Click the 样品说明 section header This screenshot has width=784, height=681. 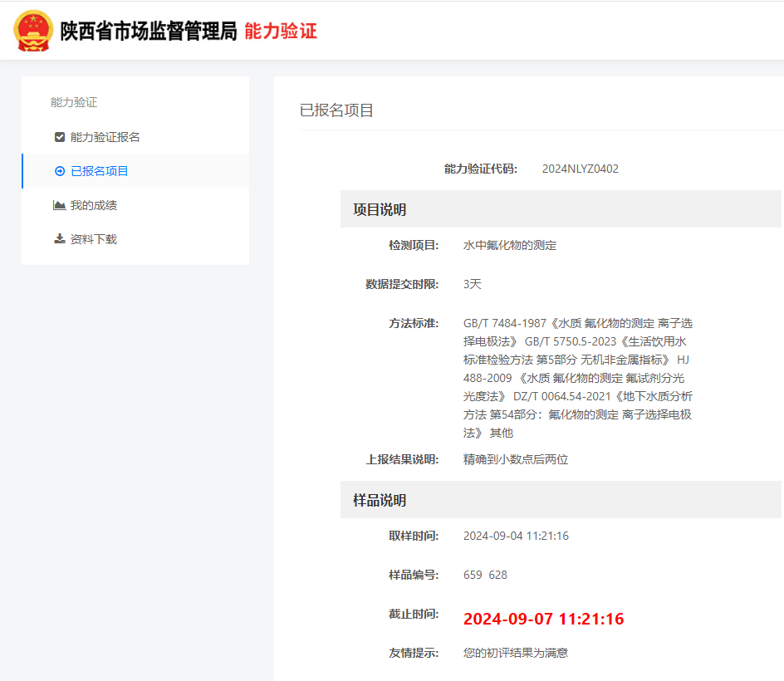pyautogui.click(x=379, y=500)
